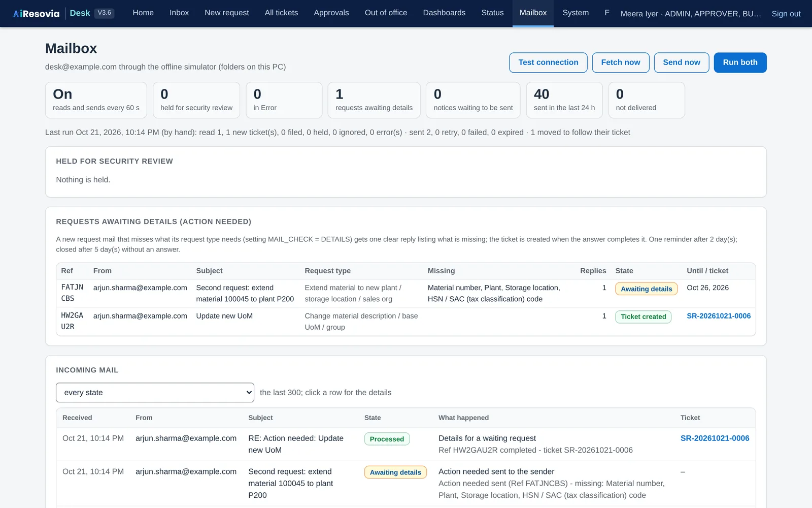
Task: Click the AiResovia Desk logo
Action: point(52,13)
